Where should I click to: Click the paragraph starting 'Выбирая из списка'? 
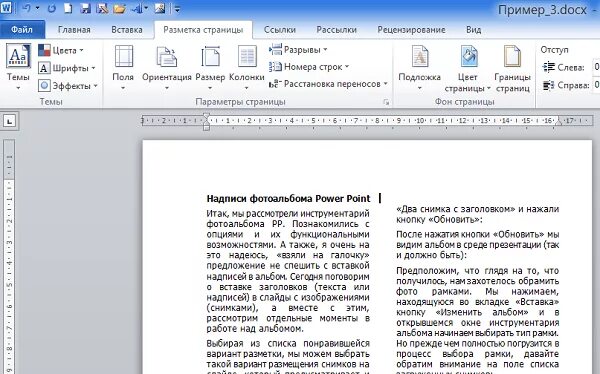click(288, 356)
